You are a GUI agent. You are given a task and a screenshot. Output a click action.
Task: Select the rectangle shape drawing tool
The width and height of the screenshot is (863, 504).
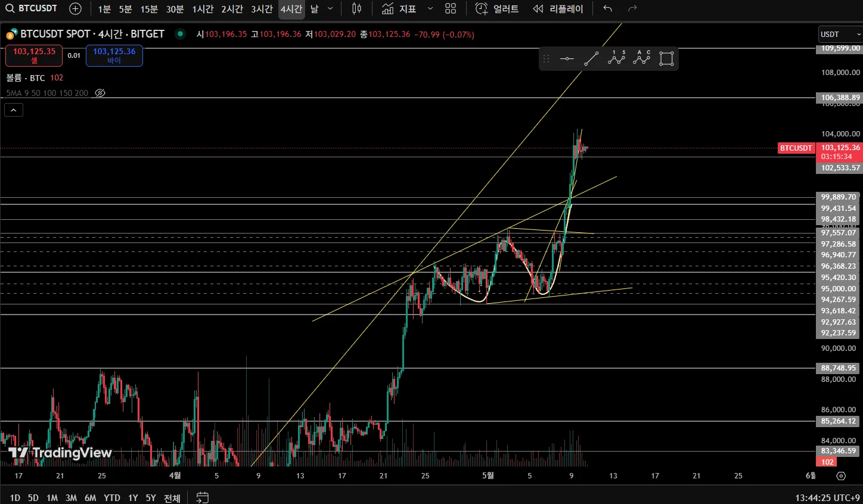[666, 58]
